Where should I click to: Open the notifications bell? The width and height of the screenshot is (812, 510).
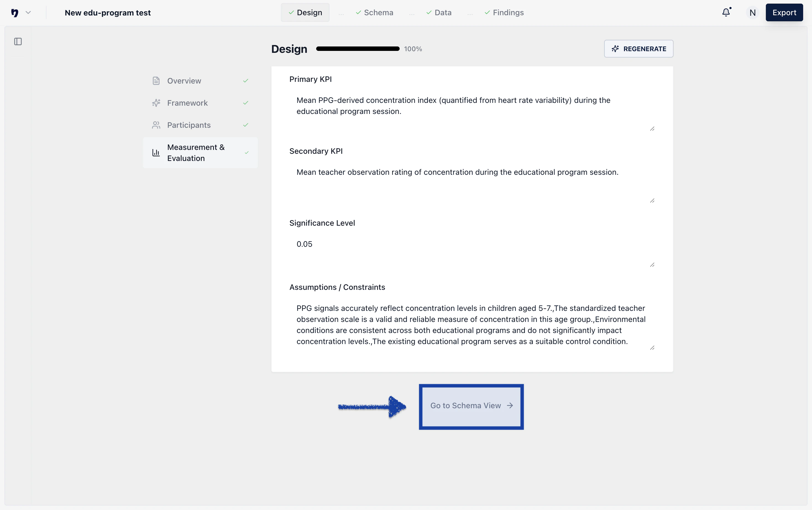(x=726, y=12)
